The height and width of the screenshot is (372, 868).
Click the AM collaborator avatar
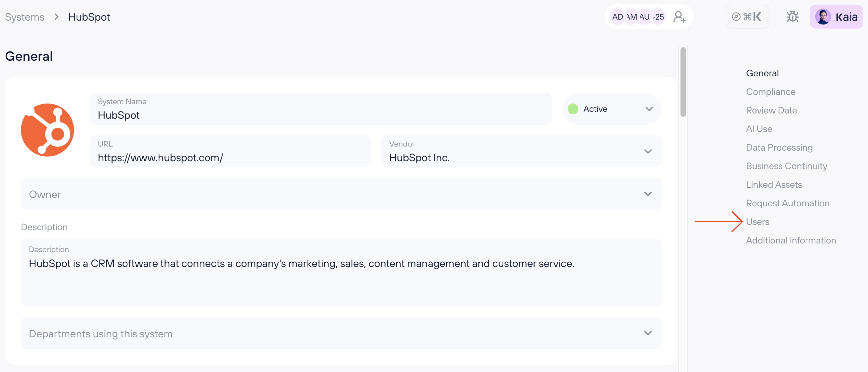(631, 17)
